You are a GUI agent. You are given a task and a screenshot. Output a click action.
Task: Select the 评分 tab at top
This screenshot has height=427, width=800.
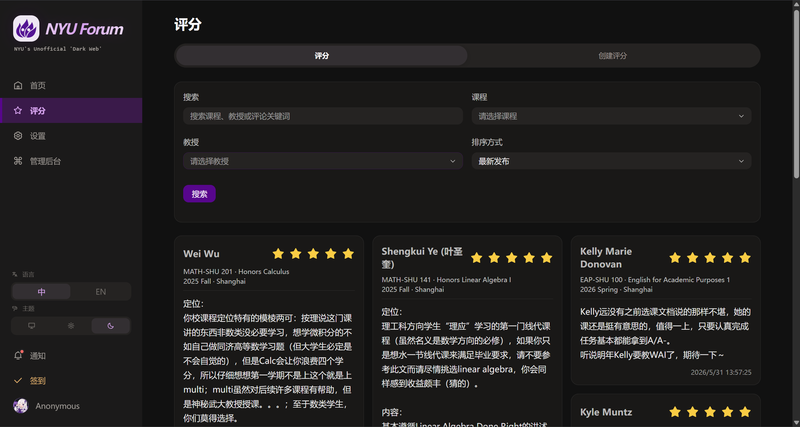[x=321, y=56]
